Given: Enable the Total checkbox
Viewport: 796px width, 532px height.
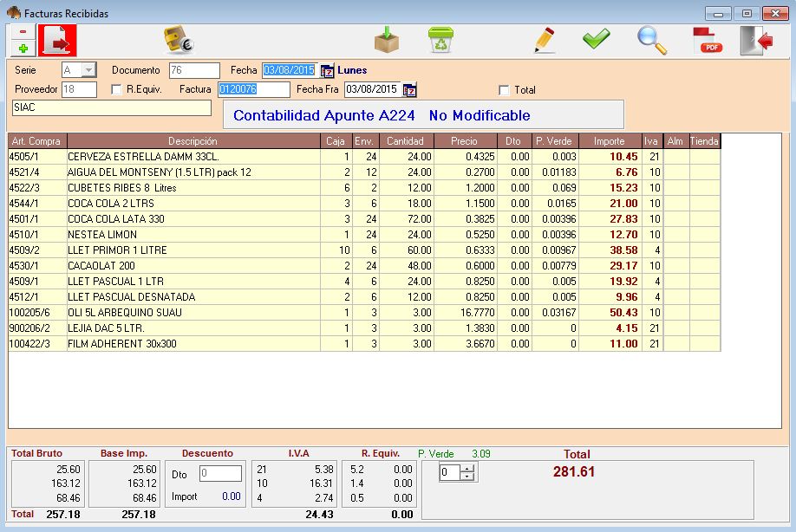Looking at the screenshot, I should [x=504, y=90].
